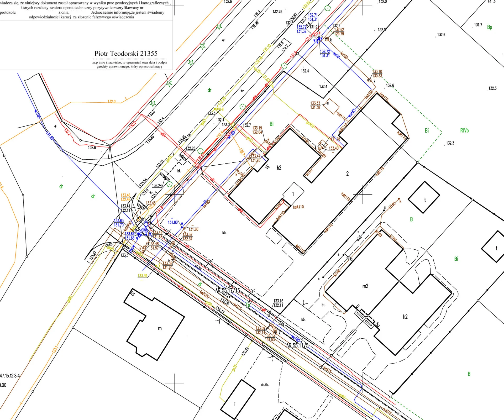Click the m2 building label
The height and width of the screenshot is (420, 504).
click(365, 286)
